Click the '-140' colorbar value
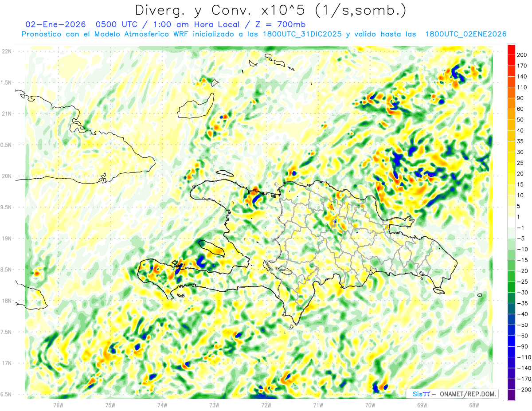 coord(524,368)
